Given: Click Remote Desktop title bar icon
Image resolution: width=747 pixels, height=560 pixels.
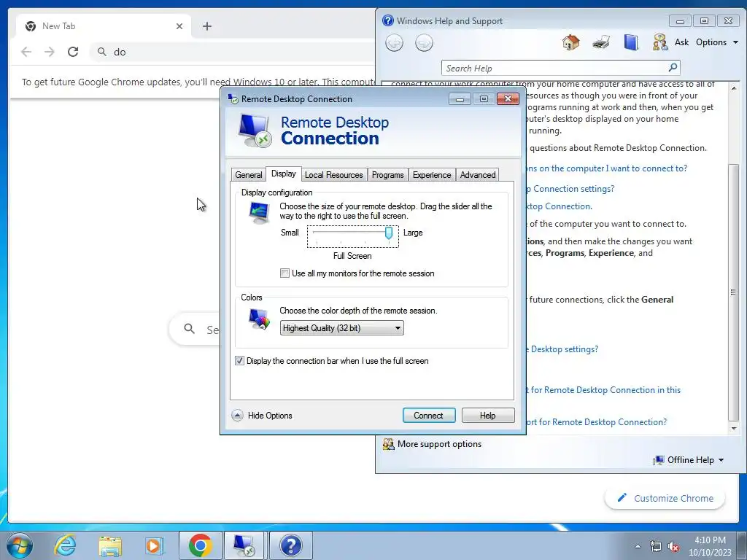Looking at the screenshot, I should [x=233, y=98].
